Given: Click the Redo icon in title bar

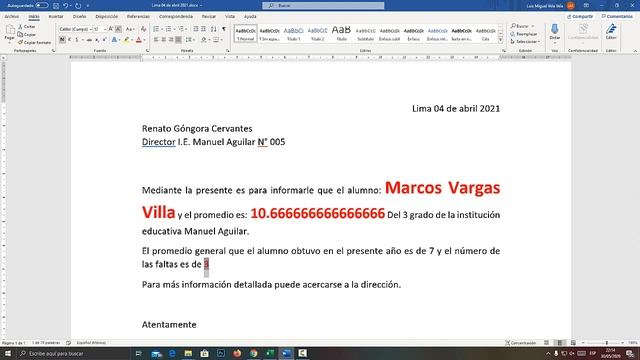Looking at the screenshot, I should [78, 6].
